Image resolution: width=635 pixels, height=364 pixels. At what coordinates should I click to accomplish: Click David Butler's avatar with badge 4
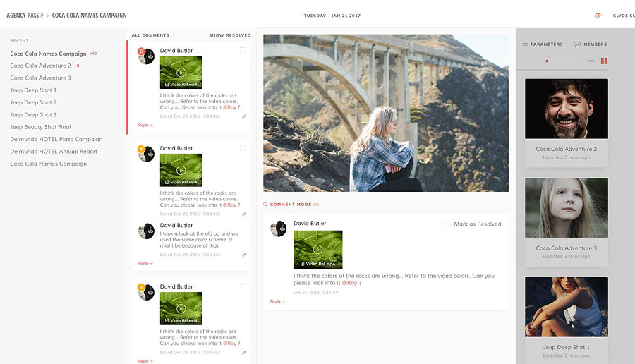coord(146,154)
